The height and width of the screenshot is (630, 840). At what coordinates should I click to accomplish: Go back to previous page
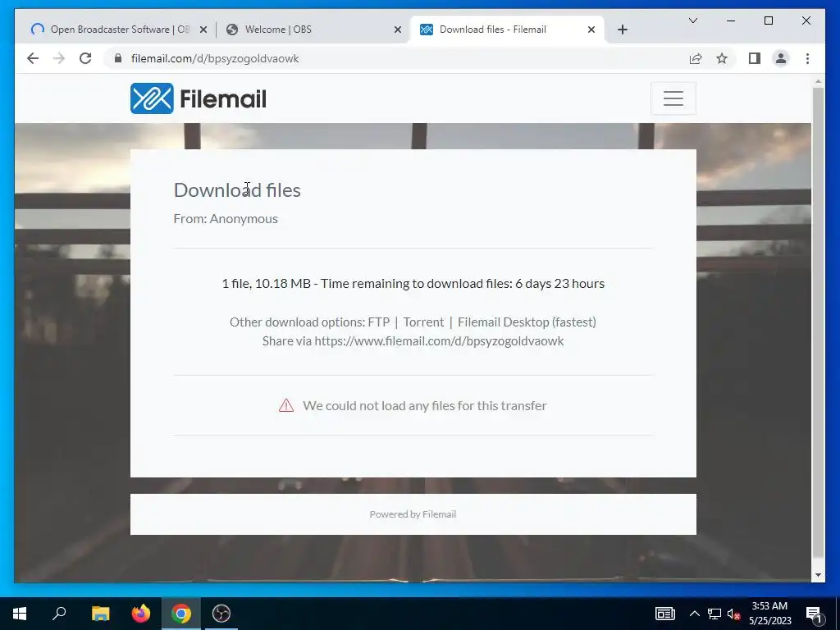[33, 58]
